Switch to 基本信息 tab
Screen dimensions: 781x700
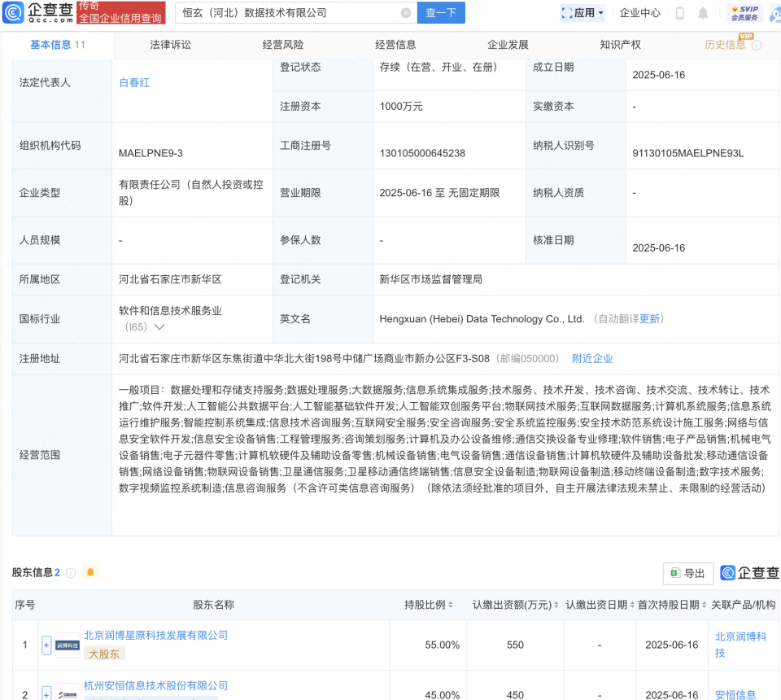tap(57, 45)
